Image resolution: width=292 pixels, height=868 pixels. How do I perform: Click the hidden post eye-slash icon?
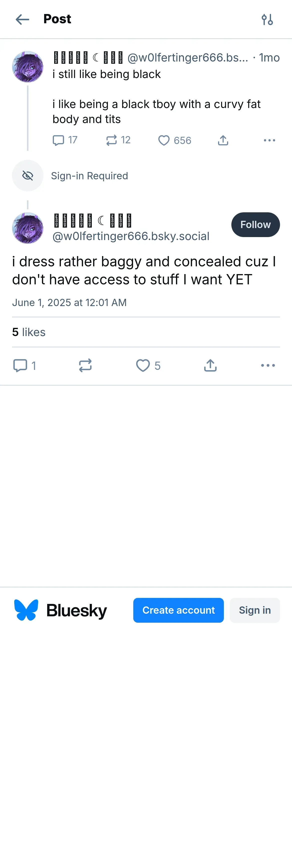[x=28, y=176]
